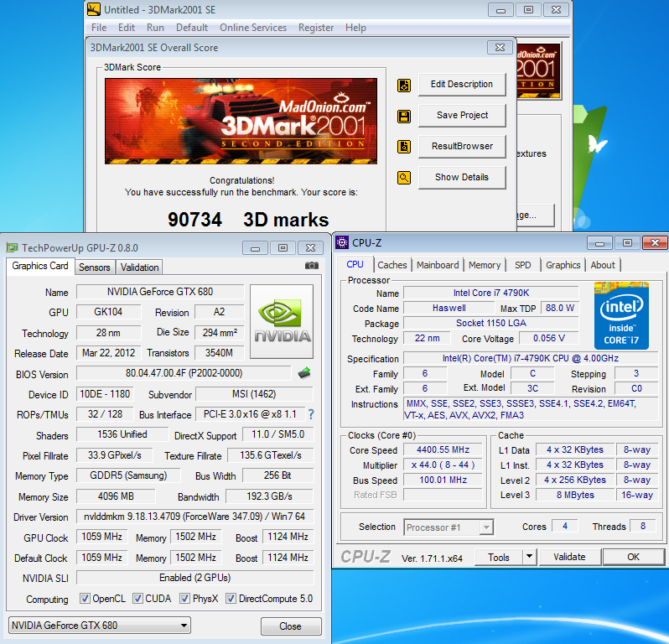This screenshot has height=644, width=669.
Task: Click the ResultBrowser document icon
Action: click(x=404, y=147)
